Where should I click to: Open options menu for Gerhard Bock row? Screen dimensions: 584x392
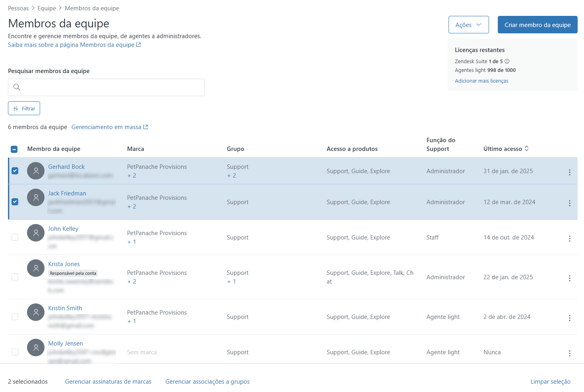coord(569,172)
